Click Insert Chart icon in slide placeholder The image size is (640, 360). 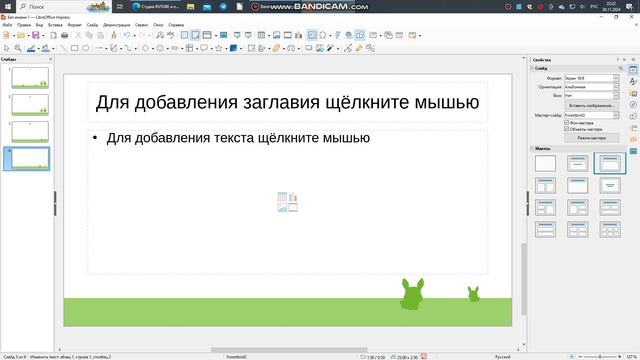[x=293, y=197]
